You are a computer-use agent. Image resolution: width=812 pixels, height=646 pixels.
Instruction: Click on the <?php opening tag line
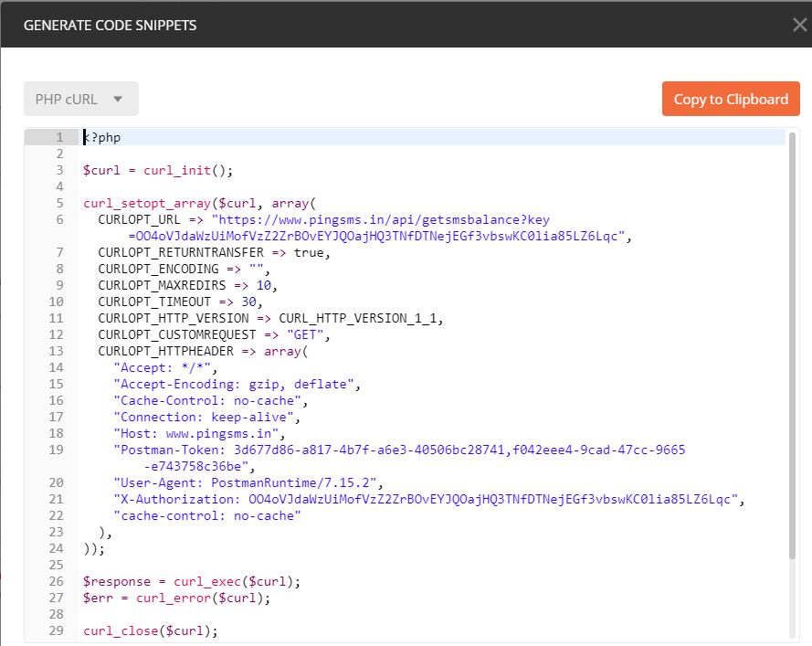click(x=102, y=137)
